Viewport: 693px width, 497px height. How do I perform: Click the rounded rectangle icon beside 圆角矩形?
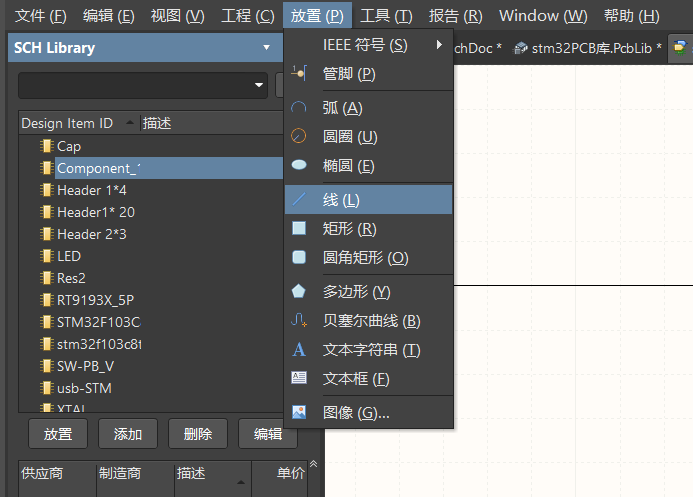[x=299, y=257]
